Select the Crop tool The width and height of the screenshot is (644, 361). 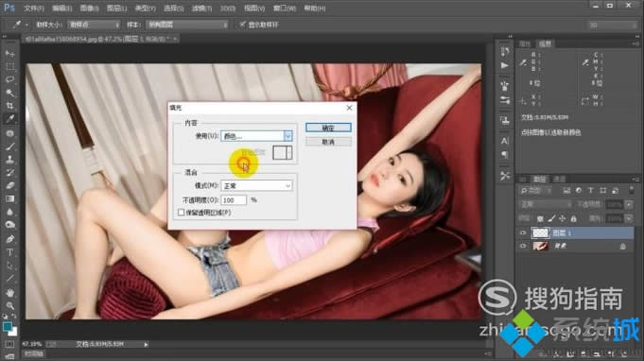pos(9,106)
